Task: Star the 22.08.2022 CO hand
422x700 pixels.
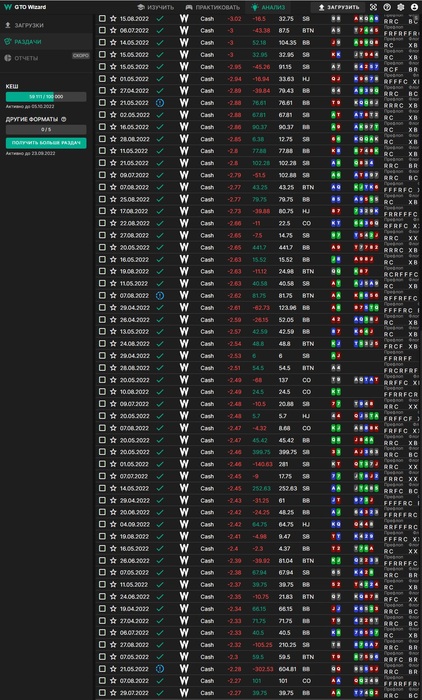Action: point(113,223)
